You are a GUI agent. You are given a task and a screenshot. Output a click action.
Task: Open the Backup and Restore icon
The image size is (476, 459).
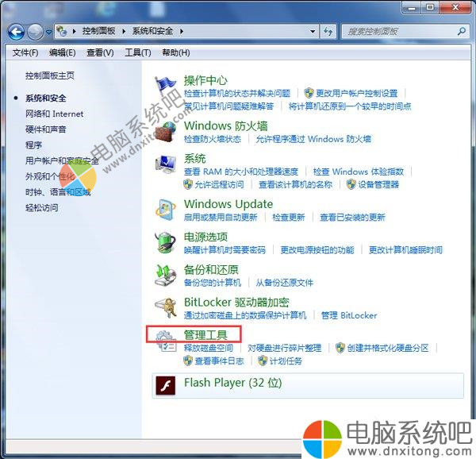(x=166, y=275)
